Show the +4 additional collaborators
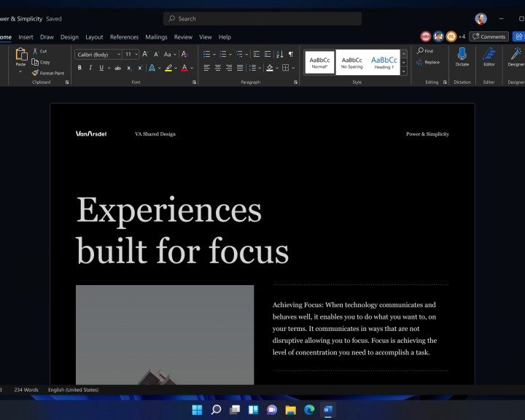 coord(462,36)
